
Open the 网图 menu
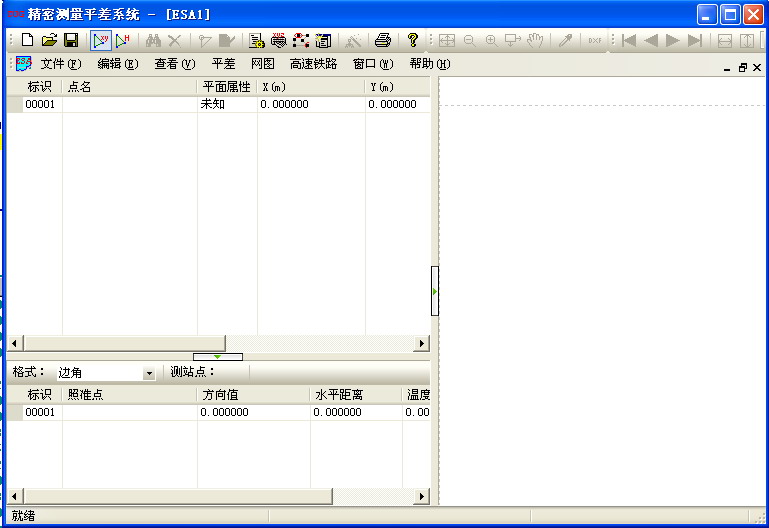(x=262, y=64)
